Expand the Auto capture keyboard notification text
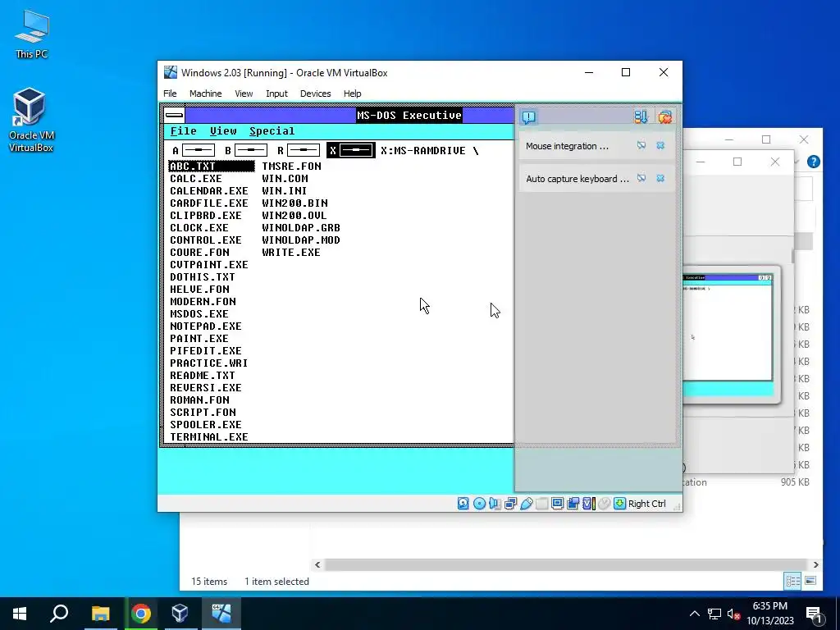 point(577,179)
